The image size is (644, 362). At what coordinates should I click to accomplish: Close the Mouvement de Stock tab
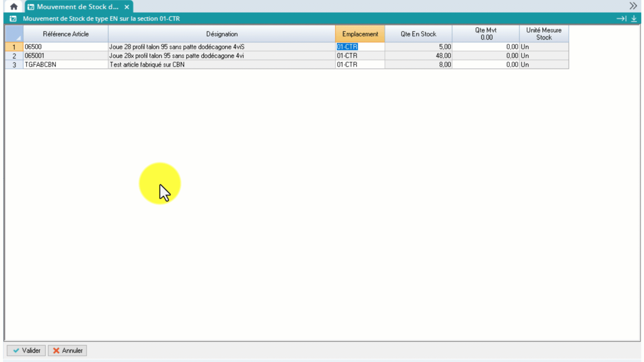click(127, 7)
